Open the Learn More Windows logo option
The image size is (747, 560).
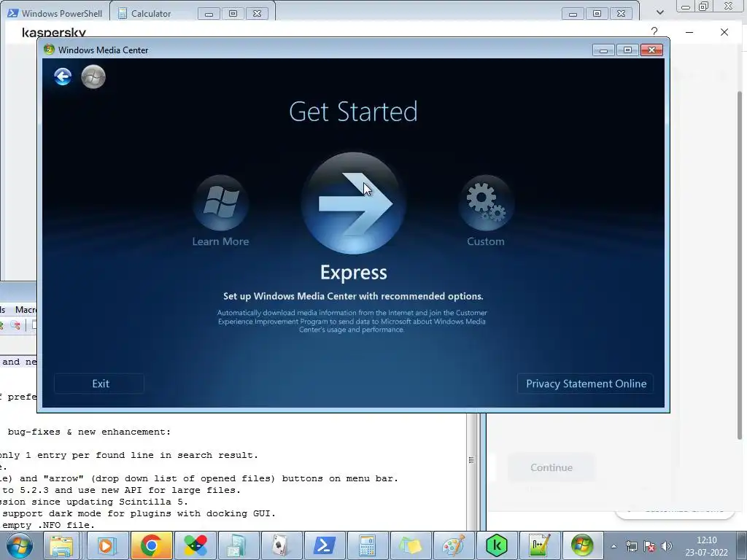pyautogui.click(x=220, y=203)
